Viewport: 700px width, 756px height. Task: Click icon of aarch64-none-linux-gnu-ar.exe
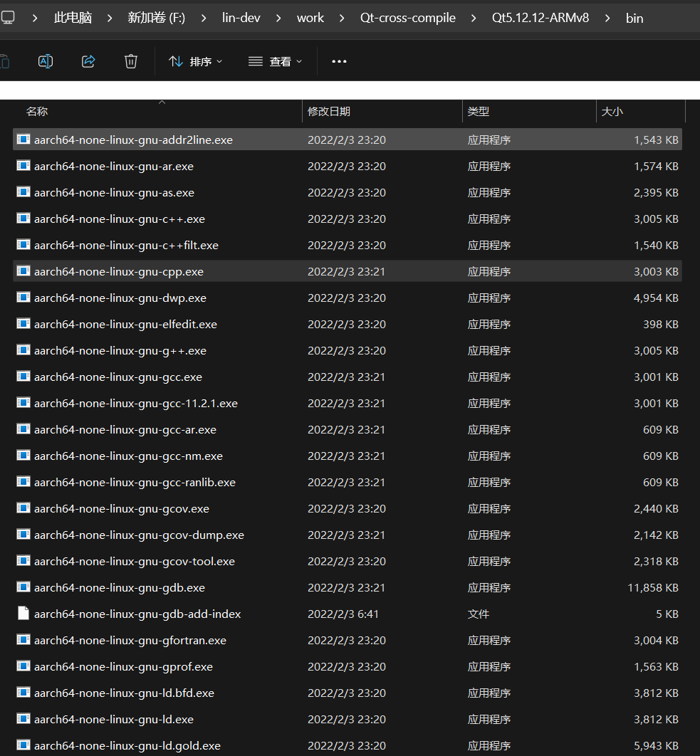(x=23, y=166)
